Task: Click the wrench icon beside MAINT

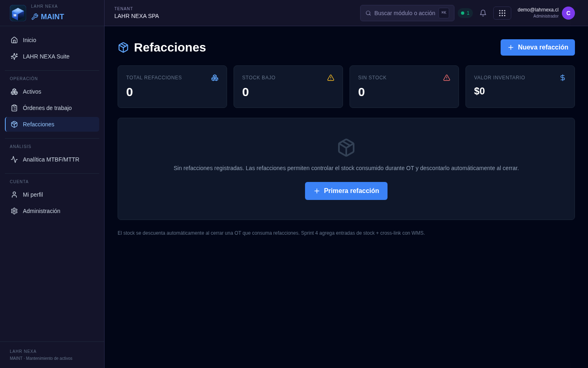Action: point(35,17)
